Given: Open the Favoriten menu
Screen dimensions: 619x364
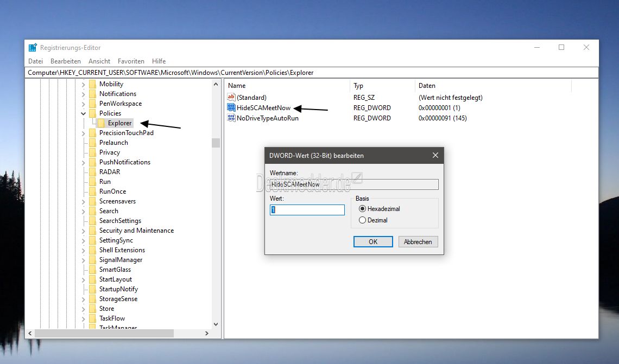Looking at the screenshot, I should click(x=131, y=61).
